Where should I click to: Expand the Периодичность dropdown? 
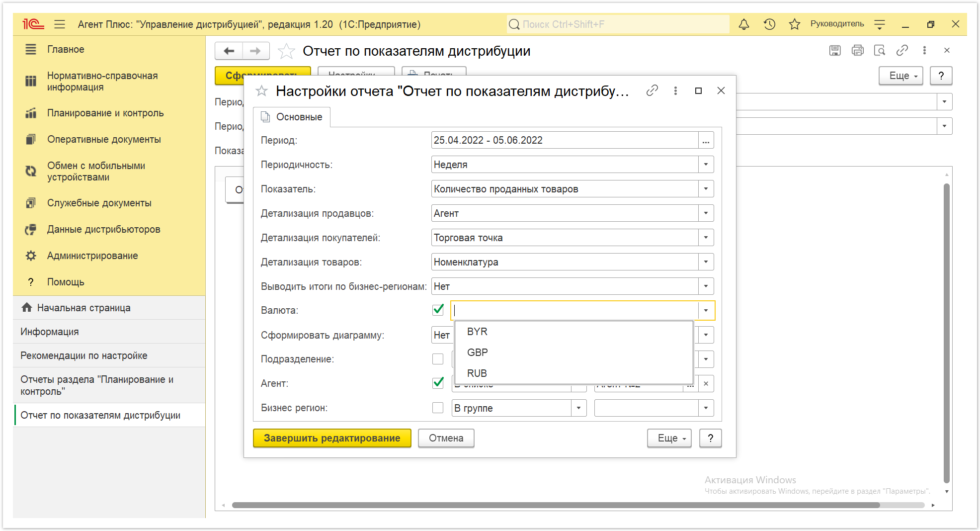coord(706,165)
